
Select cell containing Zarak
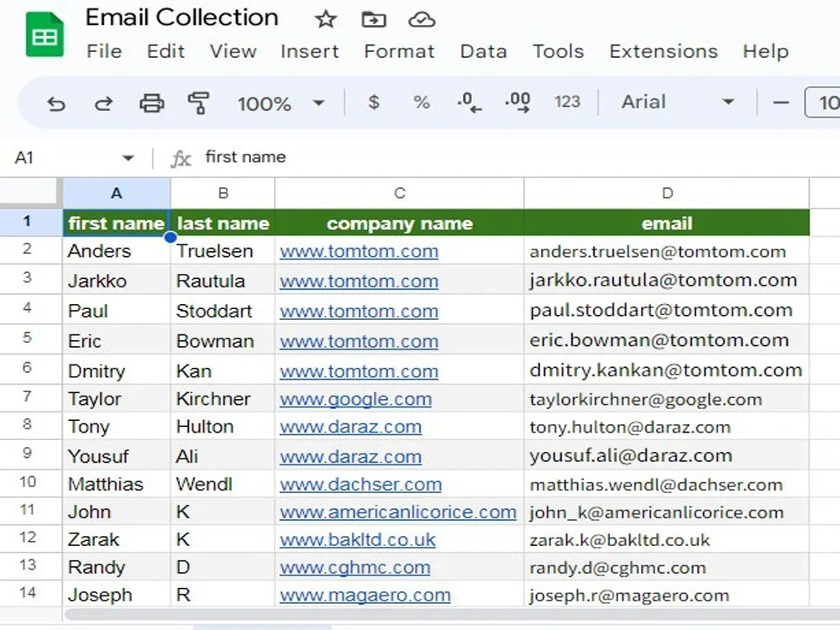pyautogui.click(x=116, y=539)
